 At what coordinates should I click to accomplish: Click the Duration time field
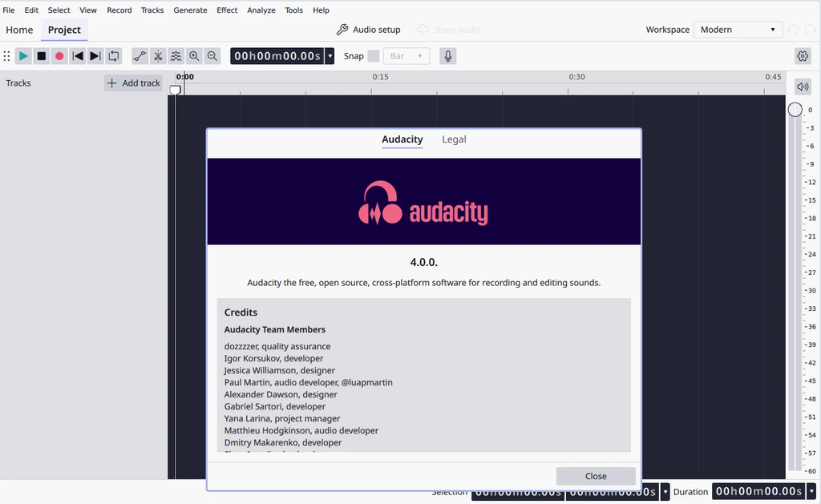point(758,492)
